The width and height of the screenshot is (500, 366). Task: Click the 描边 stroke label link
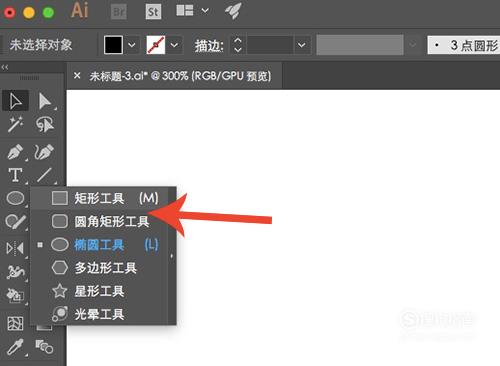(x=209, y=46)
